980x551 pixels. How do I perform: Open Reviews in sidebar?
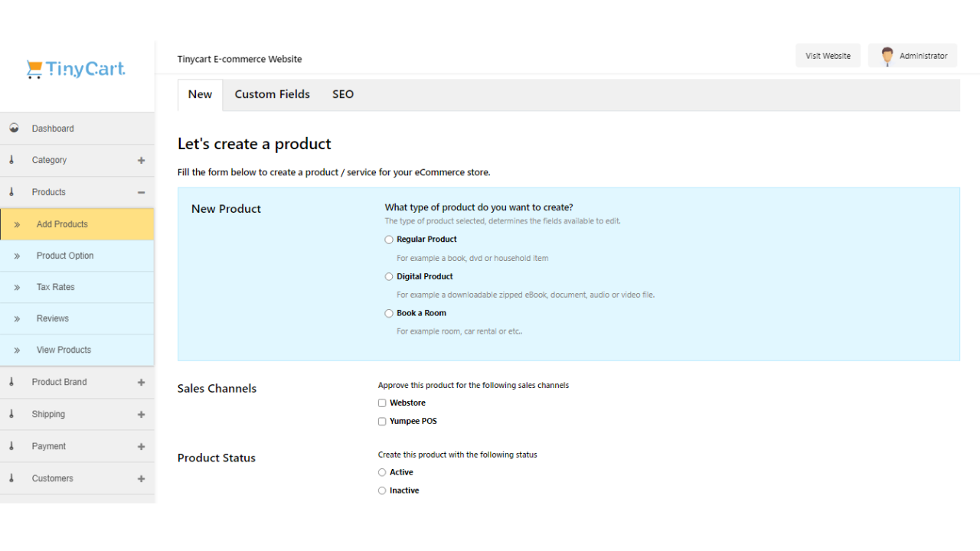tap(77, 318)
